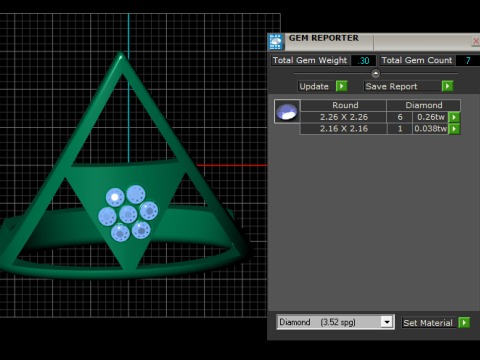Click the GEM REPORTER title text

pos(324,38)
